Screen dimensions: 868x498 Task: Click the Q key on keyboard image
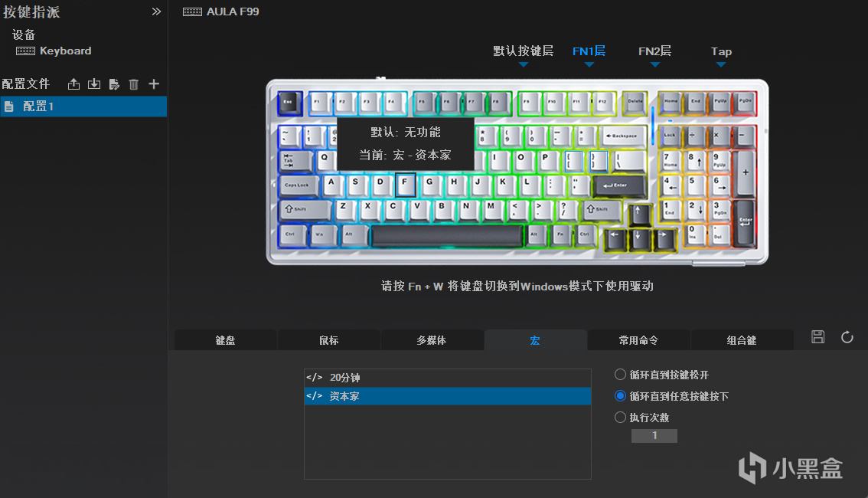click(325, 161)
